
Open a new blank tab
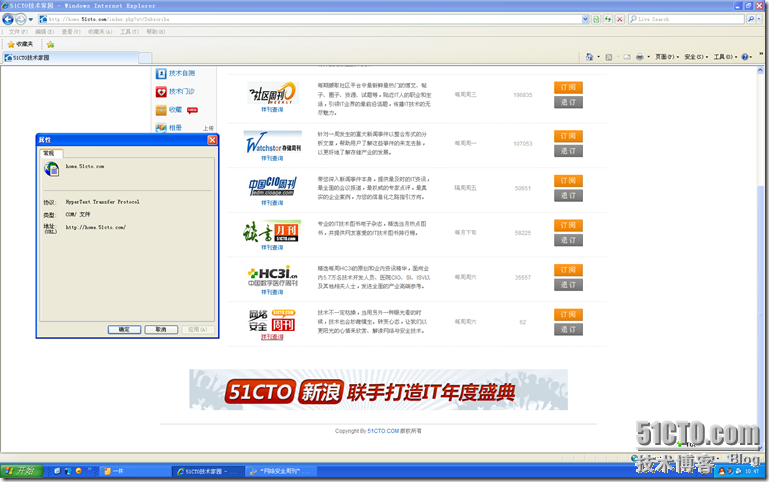[145, 58]
